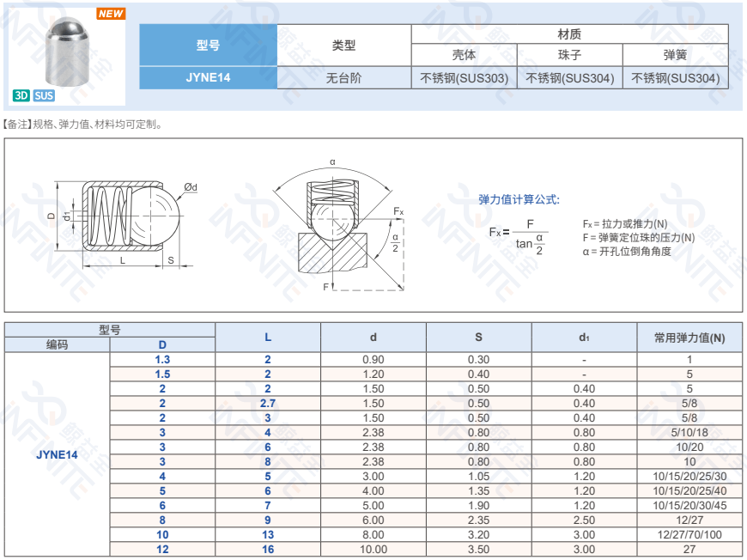
Task: Select D value 1.3 in the first row
Action: coord(162,360)
